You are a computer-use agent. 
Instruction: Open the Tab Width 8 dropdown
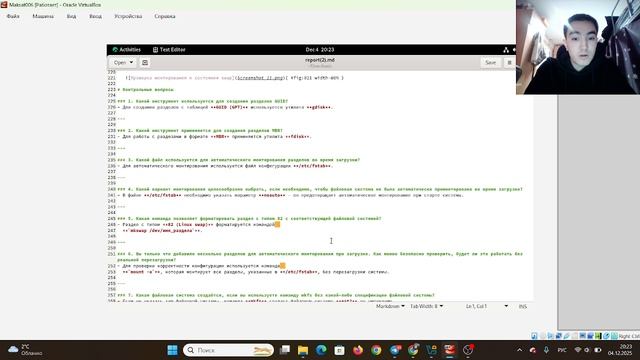pos(426,306)
